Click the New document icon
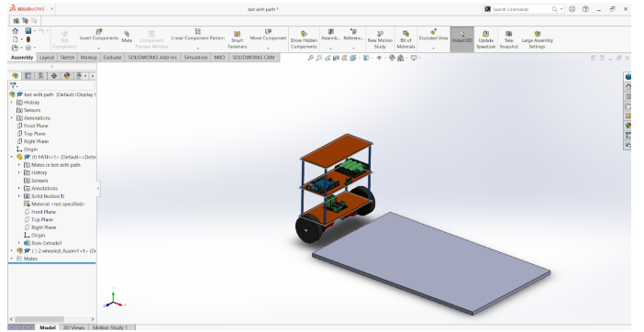 (16, 39)
